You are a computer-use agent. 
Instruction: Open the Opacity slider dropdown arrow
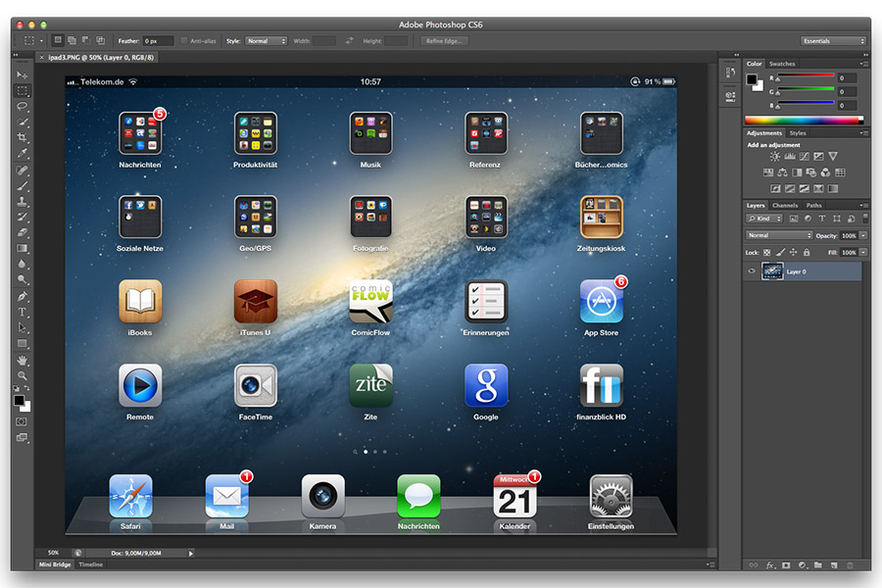(863, 236)
